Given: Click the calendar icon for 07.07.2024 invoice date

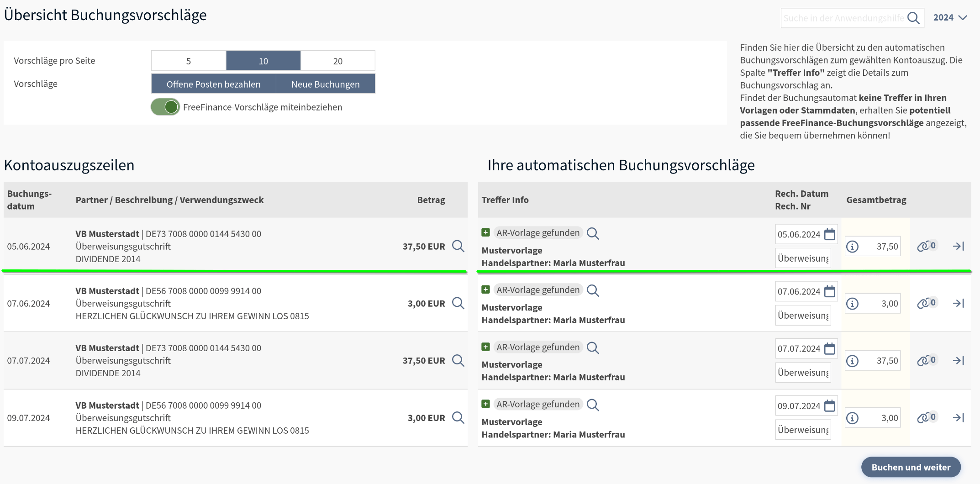Looking at the screenshot, I should pyautogui.click(x=829, y=348).
